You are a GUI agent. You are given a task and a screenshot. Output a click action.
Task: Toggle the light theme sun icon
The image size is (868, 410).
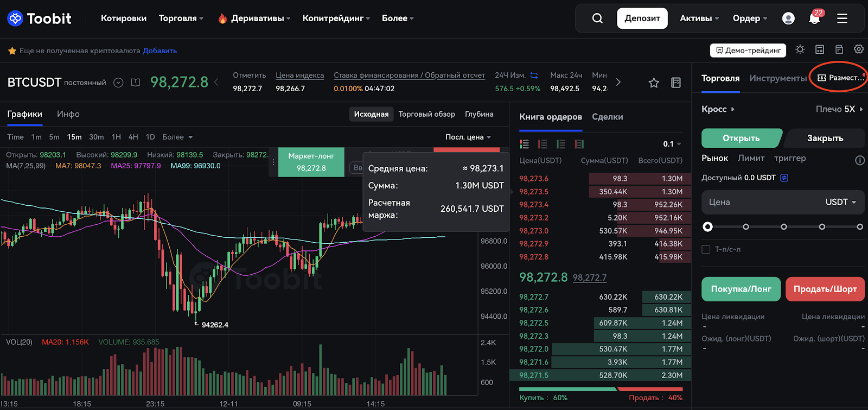[800, 49]
